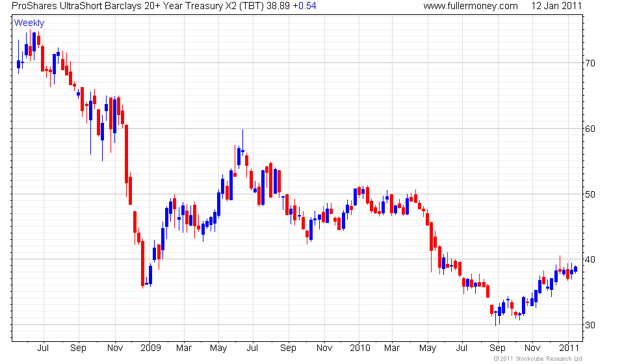637x364 pixels.
Task: Click the 2009 label on time axis
Action: click(x=151, y=348)
